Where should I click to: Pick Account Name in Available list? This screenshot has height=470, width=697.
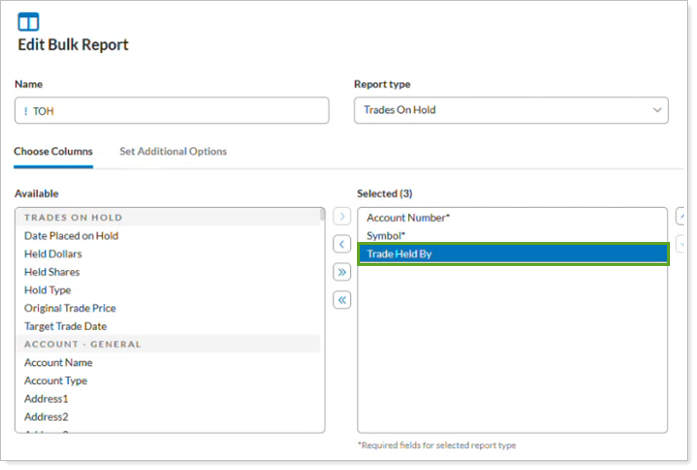pyautogui.click(x=56, y=363)
